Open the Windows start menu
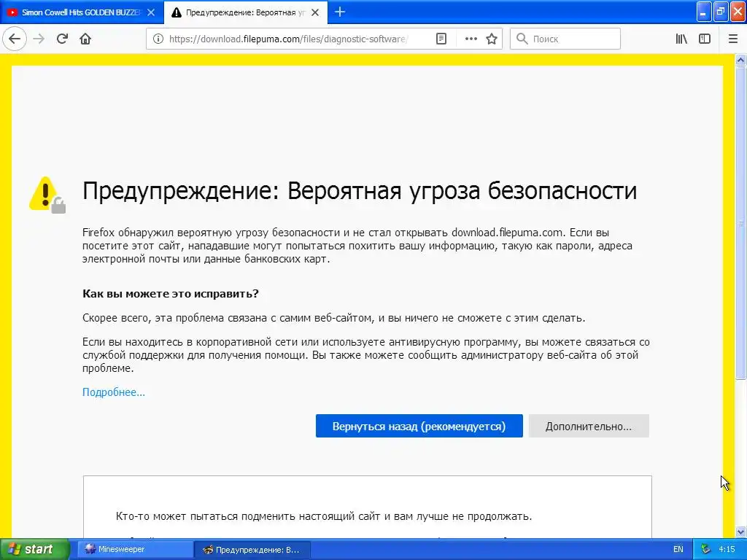The image size is (747, 560). (35, 550)
